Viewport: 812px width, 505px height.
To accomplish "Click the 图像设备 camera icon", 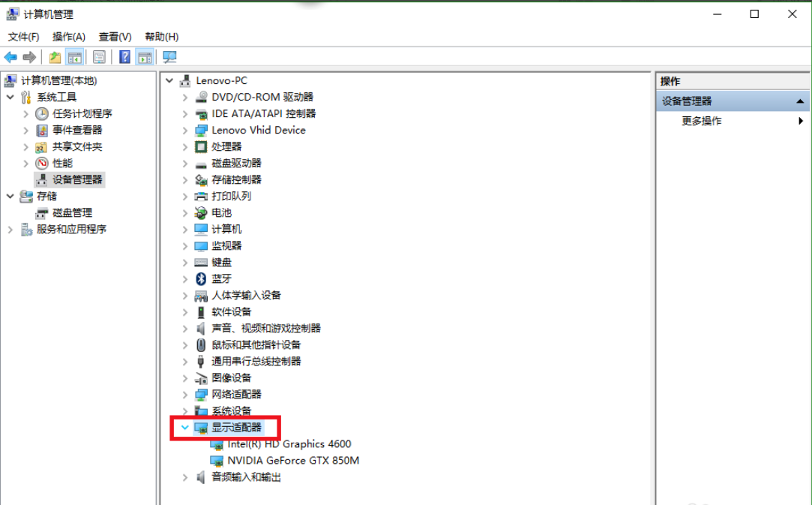I will (x=201, y=378).
